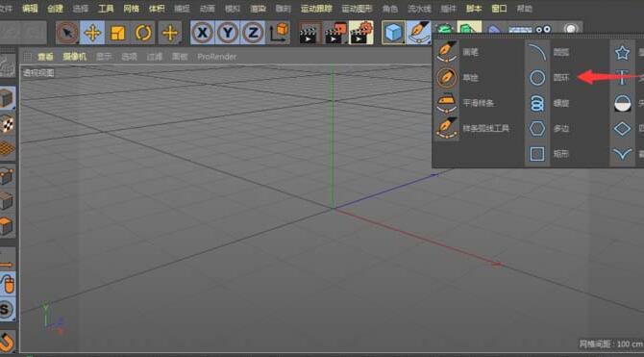Toggle the X axis lock
The width and height of the screenshot is (644, 357).
click(x=203, y=33)
